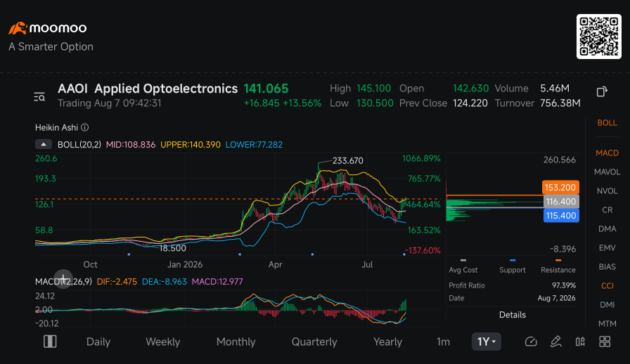Toggle the split panel layout icon

(x=50, y=342)
